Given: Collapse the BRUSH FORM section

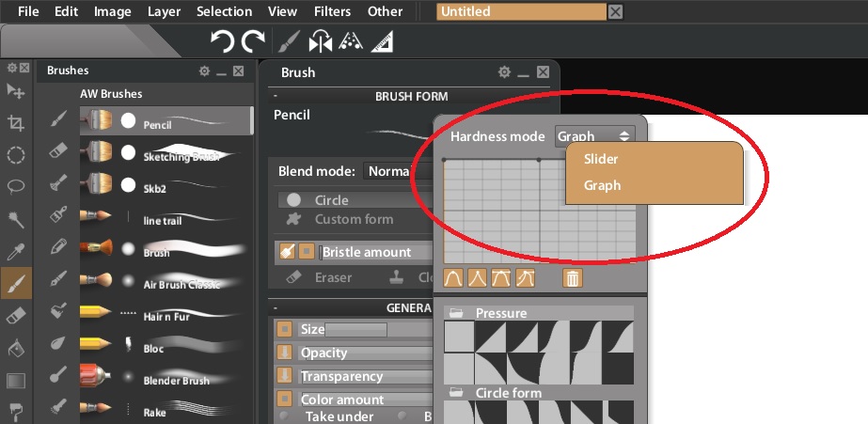Looking at the screenshot, I should coord(276,96).
